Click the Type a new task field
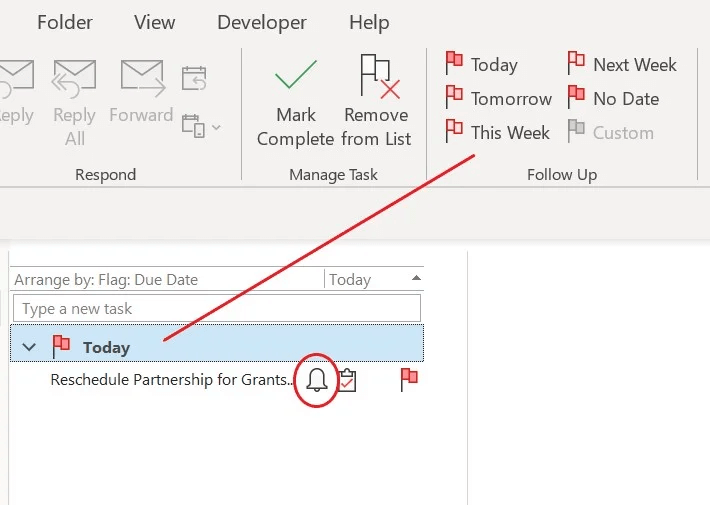This screenshot has width=710, height=505. click(x=216, y=309)
